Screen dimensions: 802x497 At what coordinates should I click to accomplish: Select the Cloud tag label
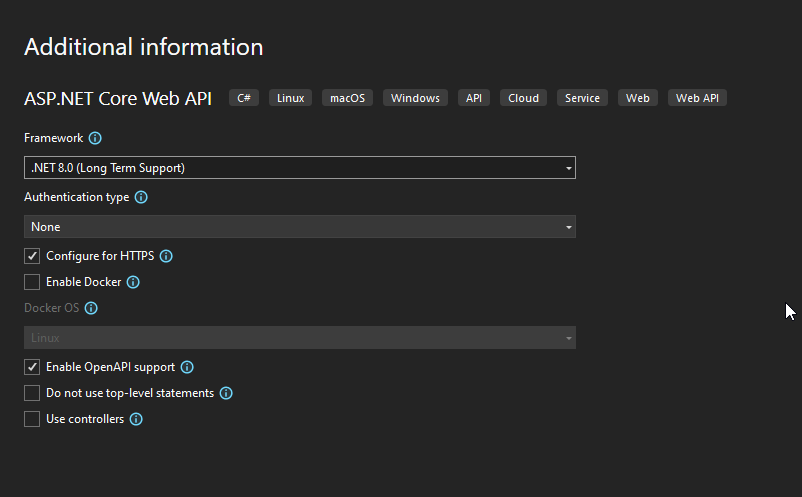(x=523, y=98)
